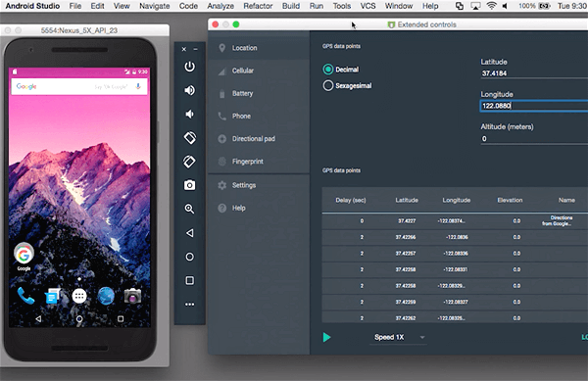Rotate emulator left with the first rotate icon
588x381 pixels.
(190, 138)
